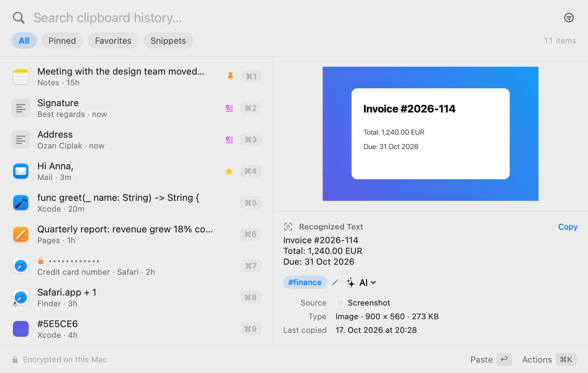Select the #5E5CE6 color swatch
This screenshot has height=373, width=588.
21,329
